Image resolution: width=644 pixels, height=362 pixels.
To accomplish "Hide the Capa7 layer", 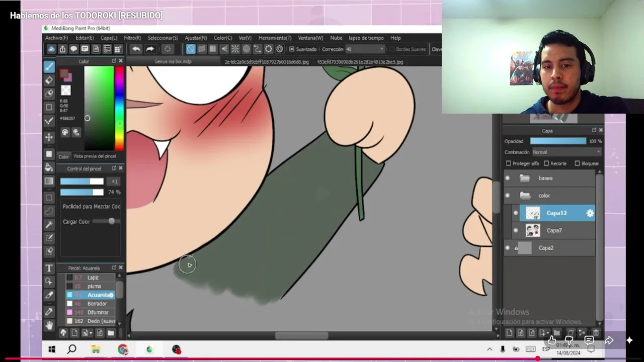I will 516,230.
